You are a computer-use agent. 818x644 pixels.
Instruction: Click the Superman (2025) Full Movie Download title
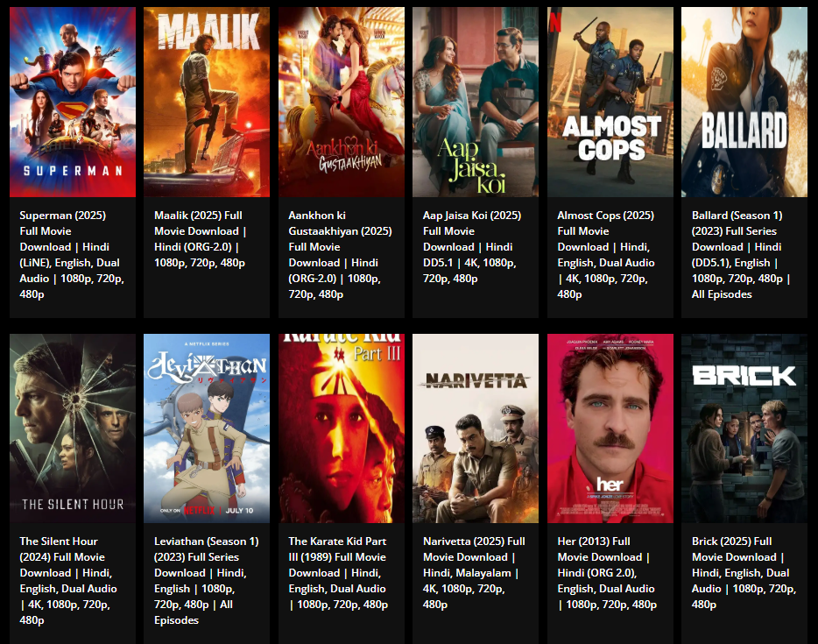point(72,255)
